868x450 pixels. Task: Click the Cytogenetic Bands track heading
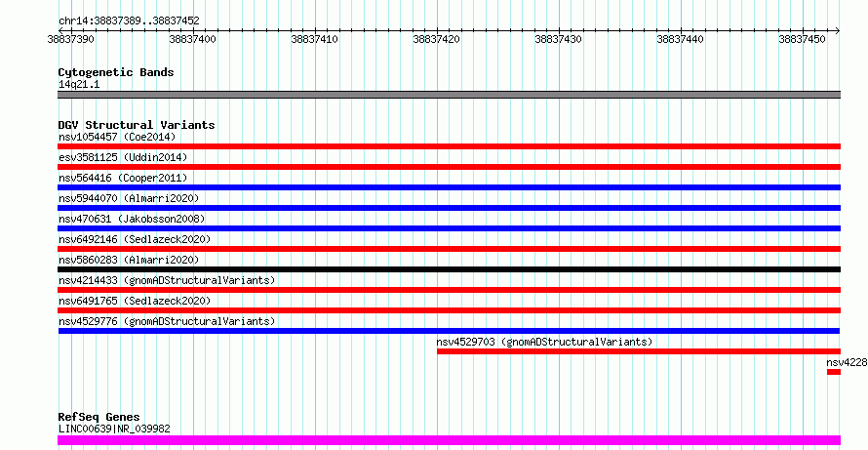116,72
